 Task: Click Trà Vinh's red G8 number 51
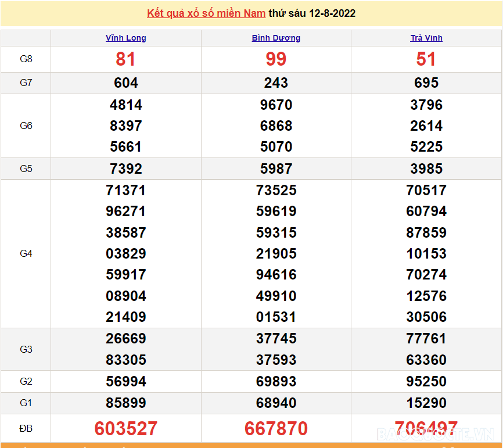point(426,59)
